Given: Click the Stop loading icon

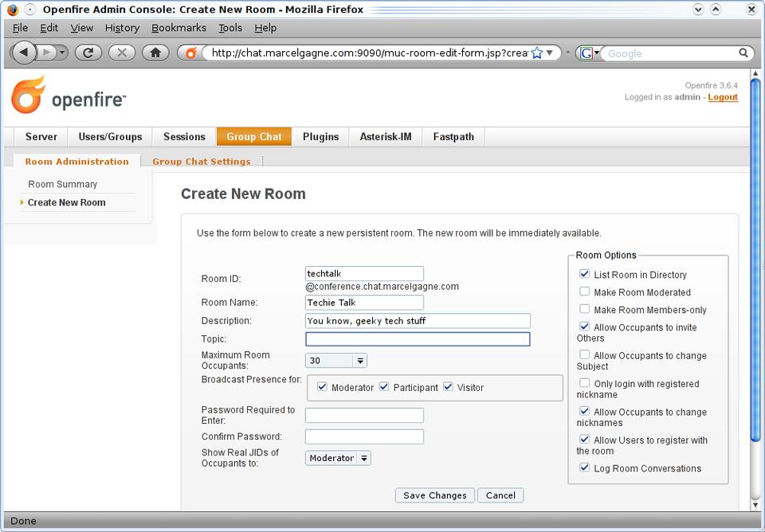Looking at the screenshot, I should click(121, 53).
